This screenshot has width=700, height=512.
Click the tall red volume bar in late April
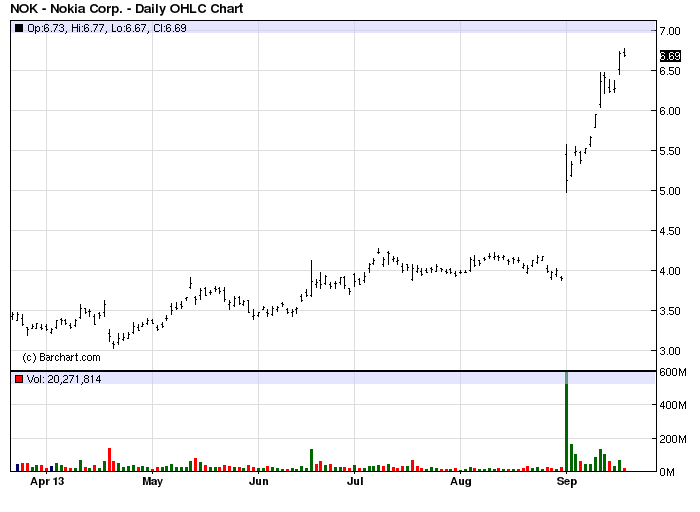pyautogui.click(x=109, y=460)
